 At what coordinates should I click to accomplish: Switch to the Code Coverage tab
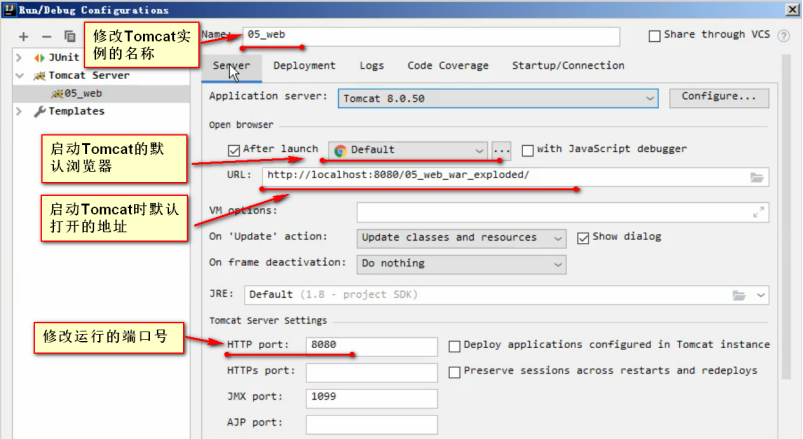[x=448, y=66]
